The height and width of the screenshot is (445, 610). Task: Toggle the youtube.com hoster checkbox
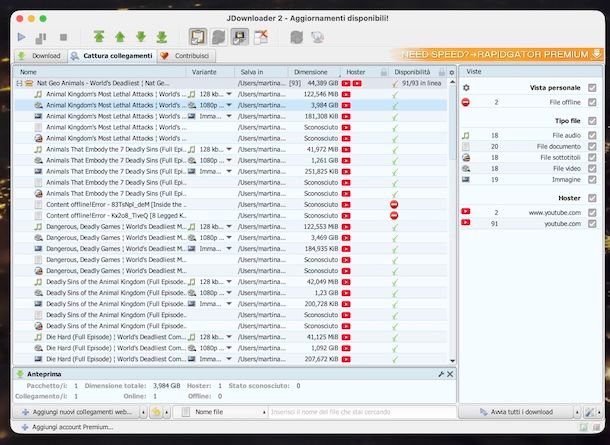[592, 223]
